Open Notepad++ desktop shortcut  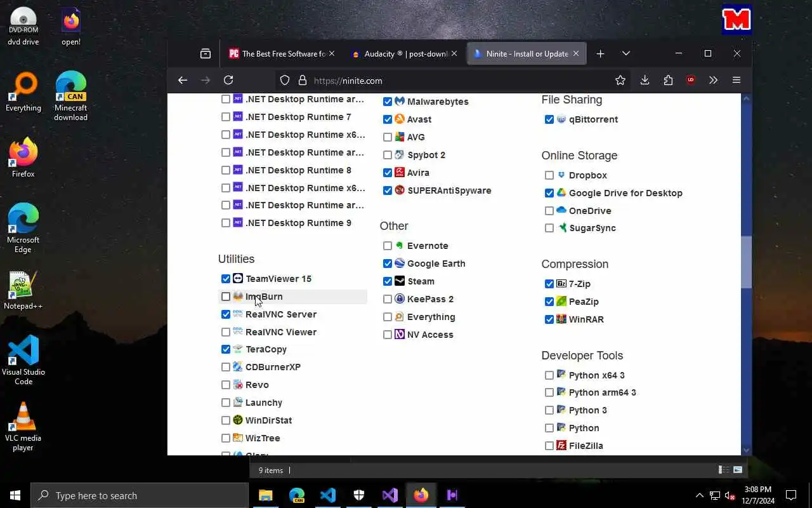[x=23, y=291]
